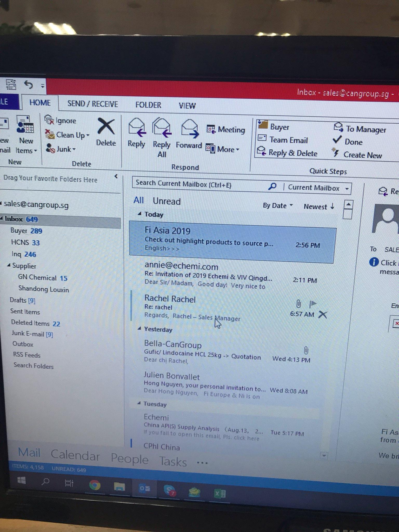Viewport: 399px width, 532px height.
Task: Collapse the Today message group
Action: 139,214
